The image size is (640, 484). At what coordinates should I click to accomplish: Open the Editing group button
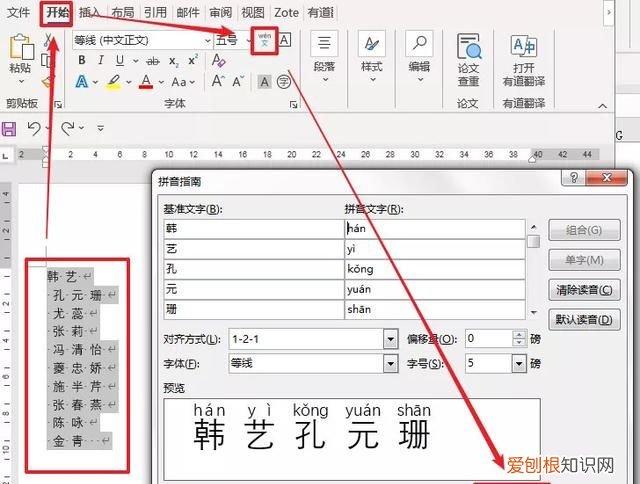(419, 56)
